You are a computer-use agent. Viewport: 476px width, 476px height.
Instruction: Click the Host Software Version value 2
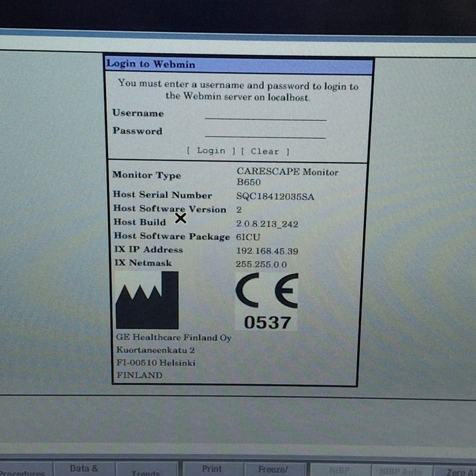(239, 209)
